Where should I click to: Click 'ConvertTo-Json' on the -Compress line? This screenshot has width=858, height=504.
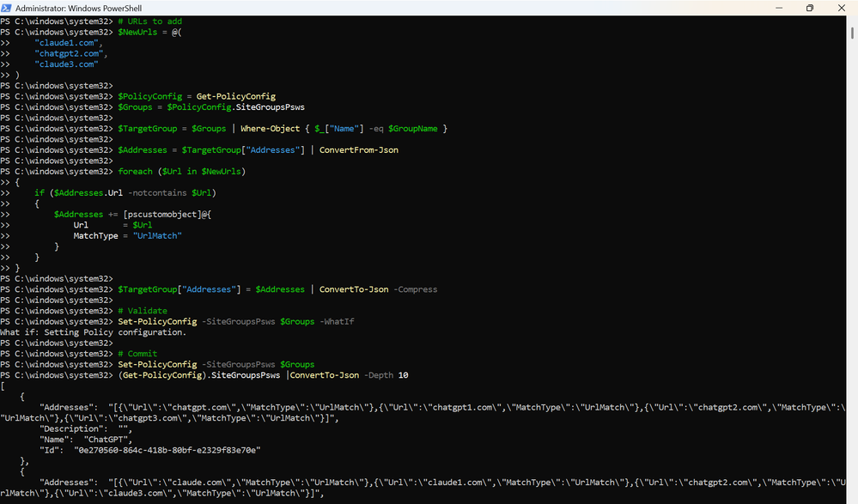[354, 289]
